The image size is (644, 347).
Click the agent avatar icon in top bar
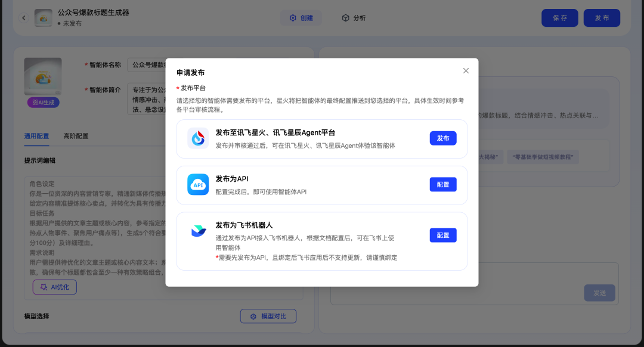point(42,17)
